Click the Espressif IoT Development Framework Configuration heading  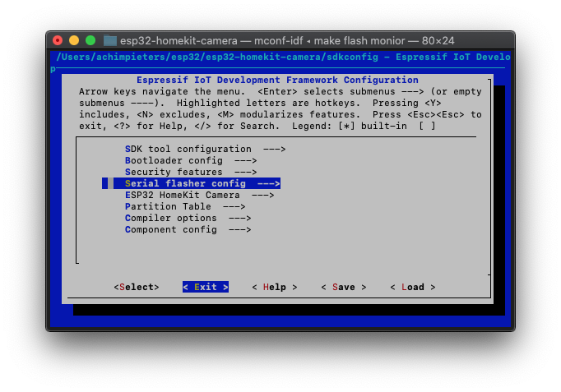277,80
